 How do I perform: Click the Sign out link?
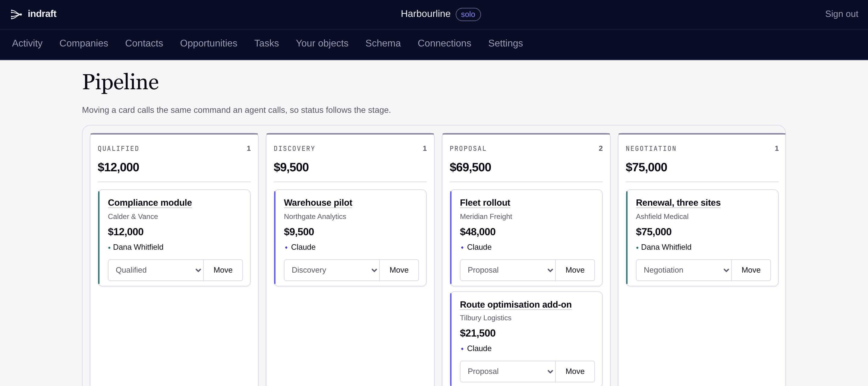coord(841,14)
